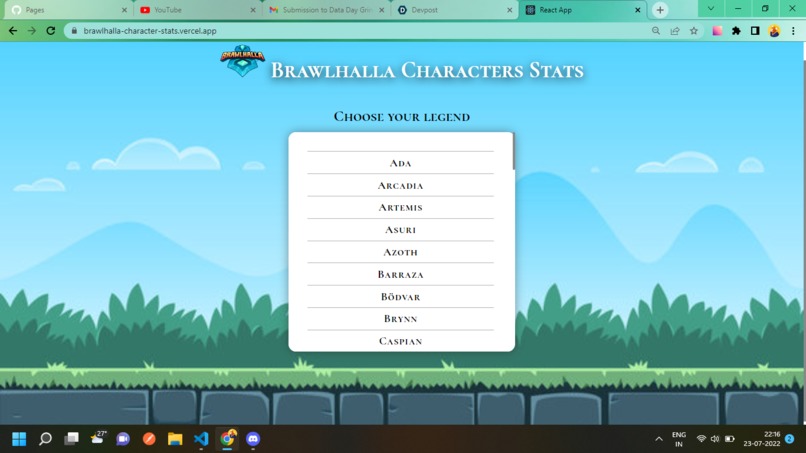Select Barraza from the legends
Screen dimensions: 806x453
coord(400,275)
